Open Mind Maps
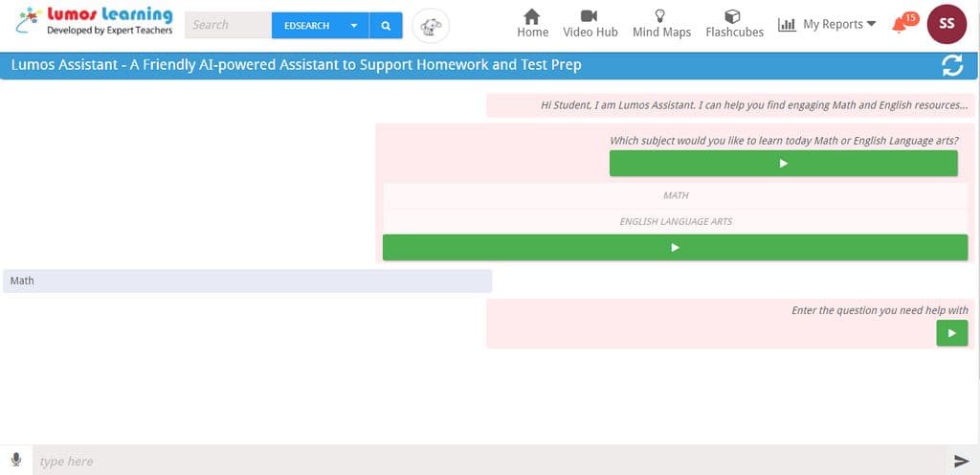The height and width of the screenshot is (475, 980). pos(661,24)
